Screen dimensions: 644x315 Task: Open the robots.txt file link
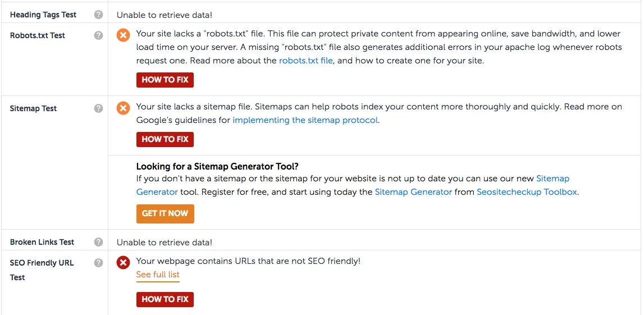305,61
